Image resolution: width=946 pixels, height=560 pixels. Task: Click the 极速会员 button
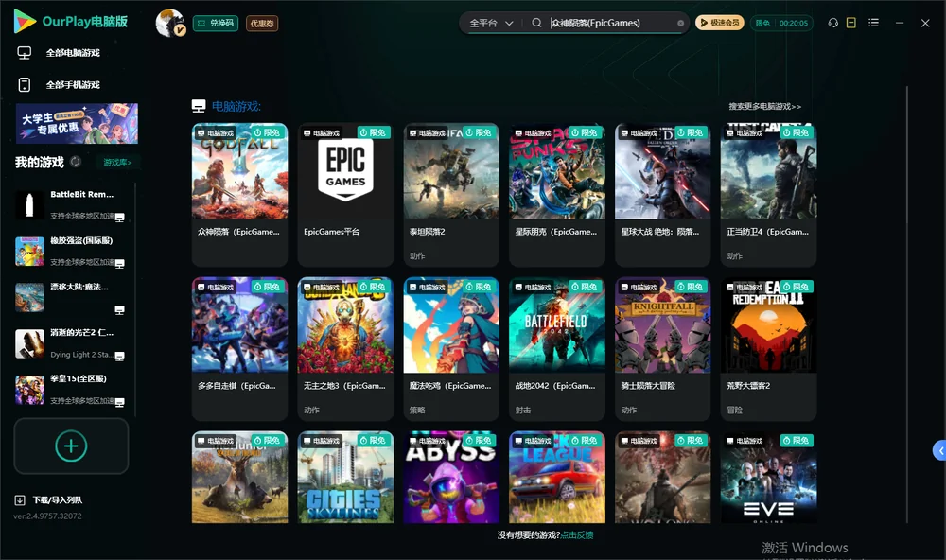coord(720,23)
